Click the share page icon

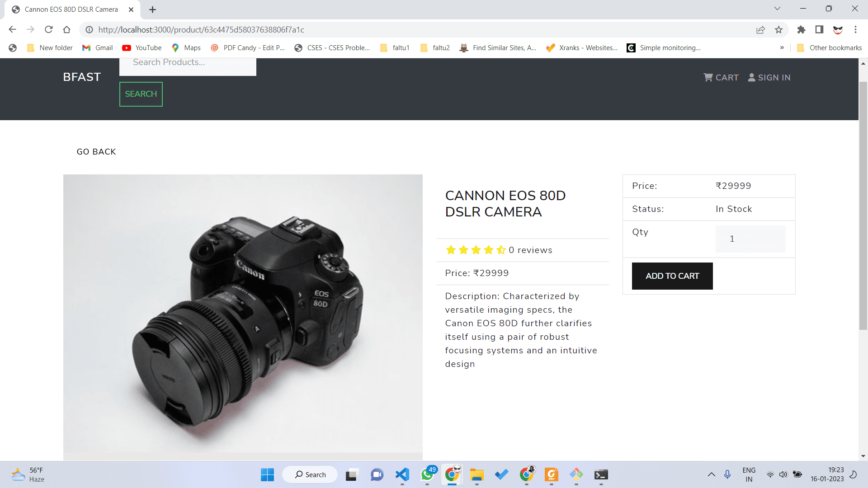click(x=760, y=30)
